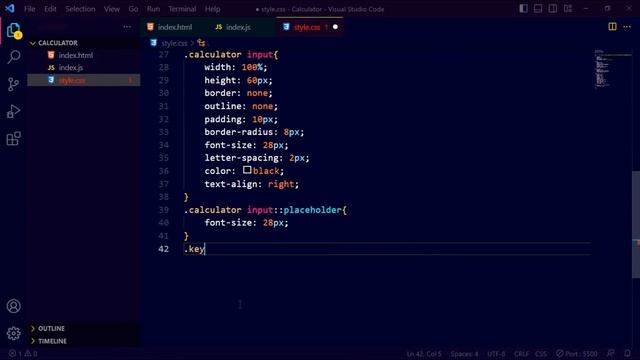Click the "text-align: right;" line of code
The image size is (640, 360).
(251, 184)
